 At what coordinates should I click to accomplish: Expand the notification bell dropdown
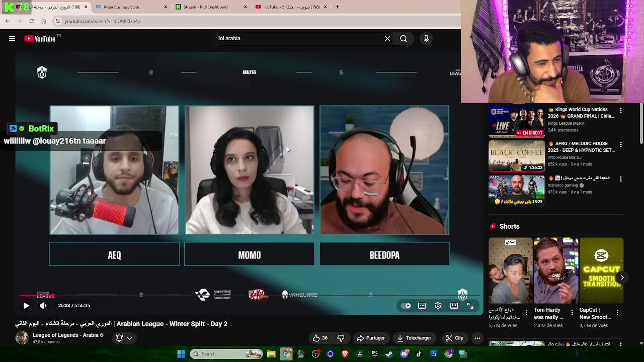124,338
